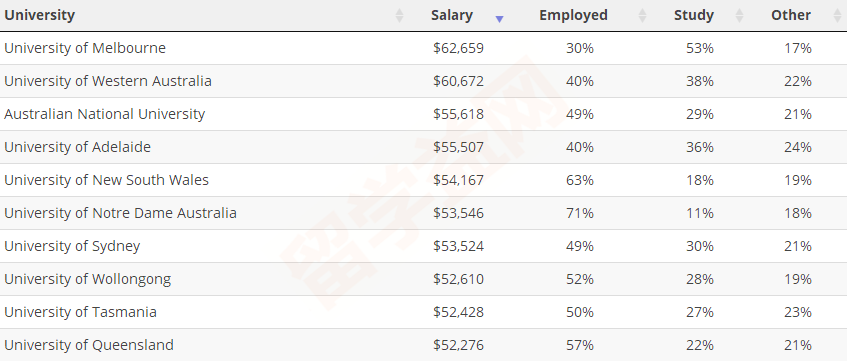Image resolution: width=849 pixels, height=361 pixels.
Task: Click the sort arrows next to Other
Action: tap(837, 15)
